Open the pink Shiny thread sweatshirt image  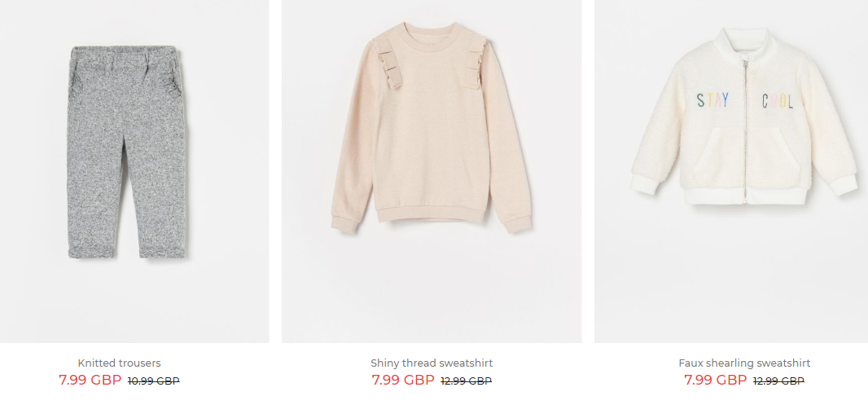tap(432, 171)
